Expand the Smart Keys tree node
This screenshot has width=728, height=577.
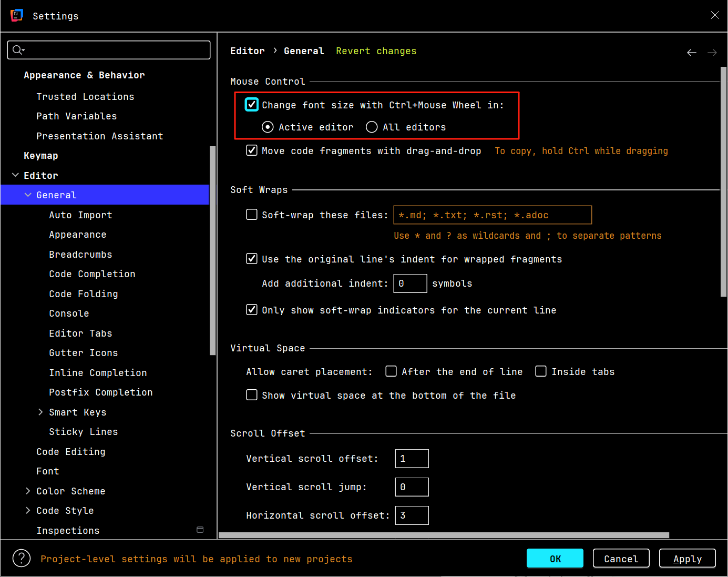point(41,412)
